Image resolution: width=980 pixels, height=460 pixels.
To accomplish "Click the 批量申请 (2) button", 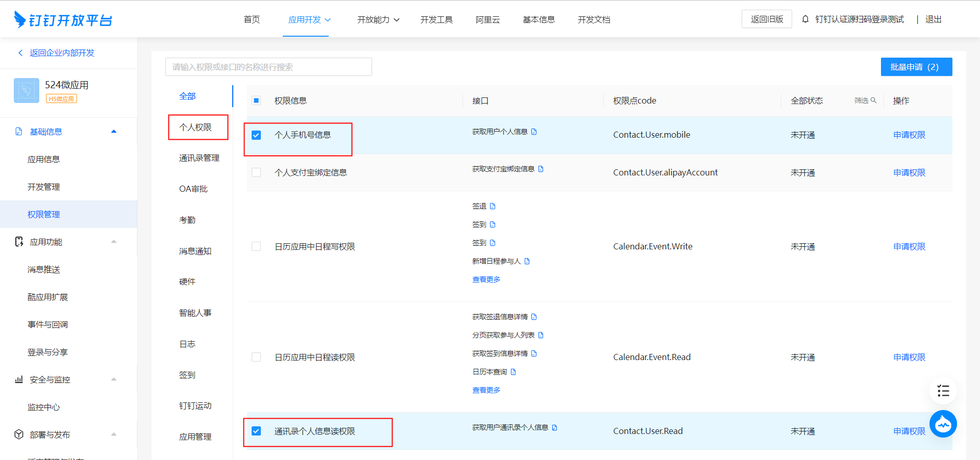I will point(916,67).
